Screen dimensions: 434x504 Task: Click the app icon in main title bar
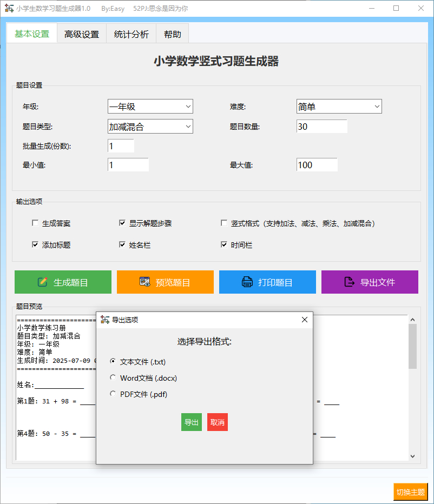[9, 8]
